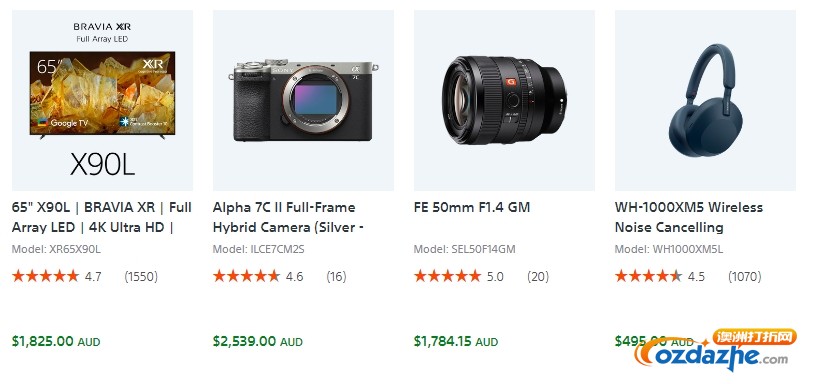Click the 4.6 star rating of the Alpha 7C II
The width and height of the screenshot is (819, 384).
coord(258,276)
